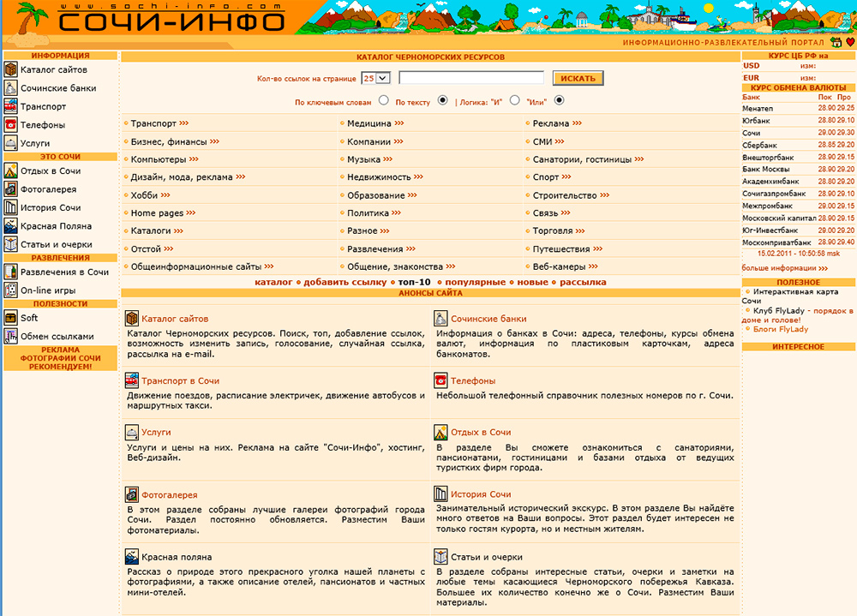Click the icon beside История Сочи announcement heading
This screenshot has width=857, height=616.
tap(440, 494)
